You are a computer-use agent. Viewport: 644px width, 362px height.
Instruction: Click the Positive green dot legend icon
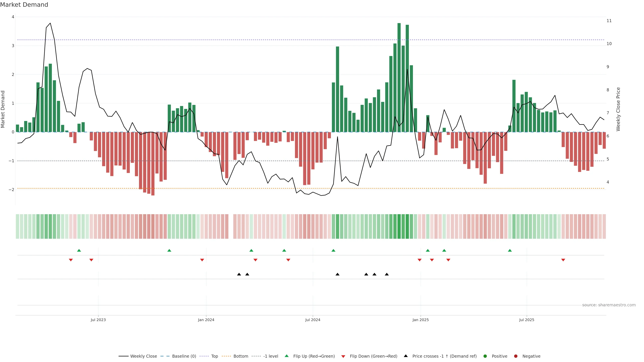pos(485,356)
